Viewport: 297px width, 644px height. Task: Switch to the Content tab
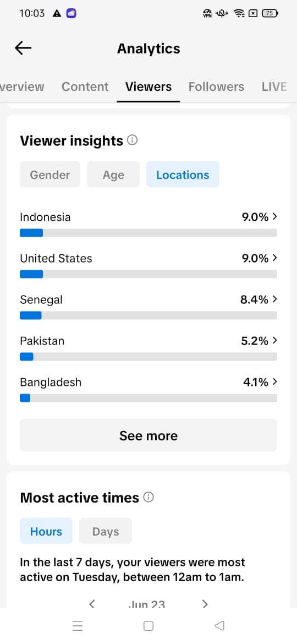85,86
